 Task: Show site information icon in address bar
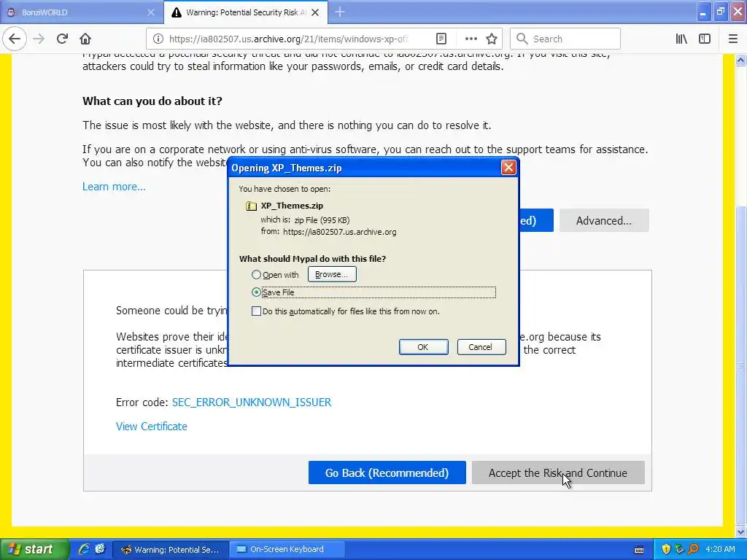coord(158,39)
